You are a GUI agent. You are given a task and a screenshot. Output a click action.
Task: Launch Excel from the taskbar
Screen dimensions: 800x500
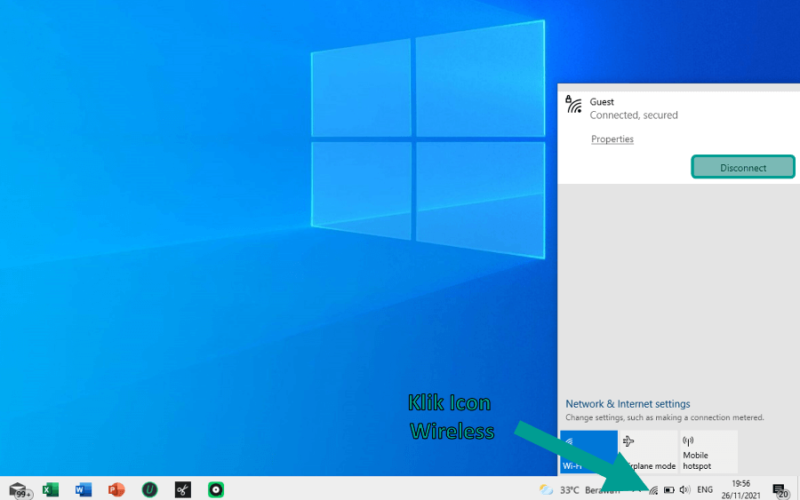coord(51,490)
